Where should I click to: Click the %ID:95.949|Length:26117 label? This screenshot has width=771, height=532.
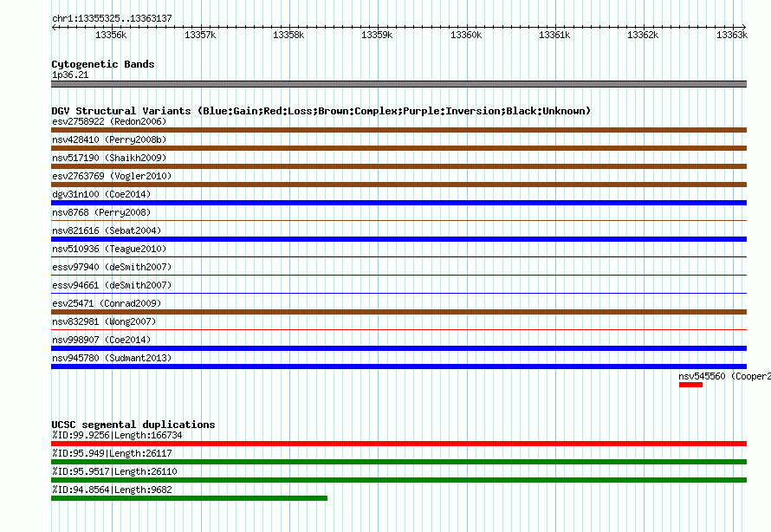(x=112, y=453)
